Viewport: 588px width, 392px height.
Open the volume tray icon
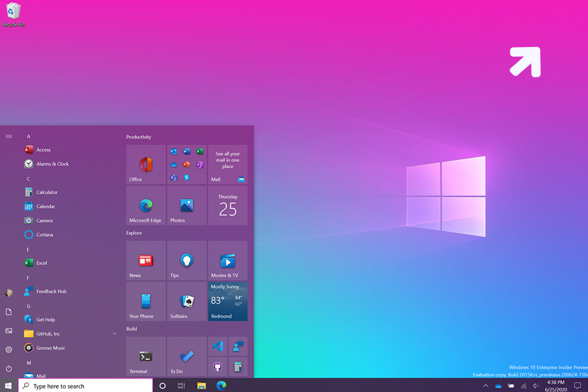point(536,386)
